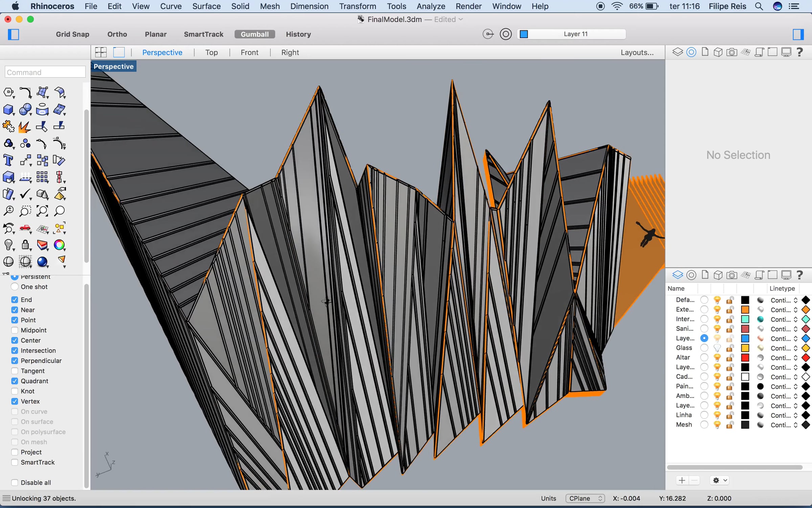812x508 pixels.
Task: Toggle visibility bulb of Glass layer
Action: 717,348
